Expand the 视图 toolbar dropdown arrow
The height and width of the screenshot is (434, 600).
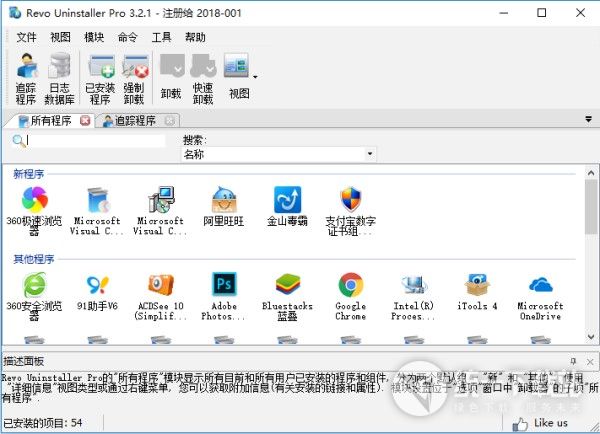(x=255, y=77)
